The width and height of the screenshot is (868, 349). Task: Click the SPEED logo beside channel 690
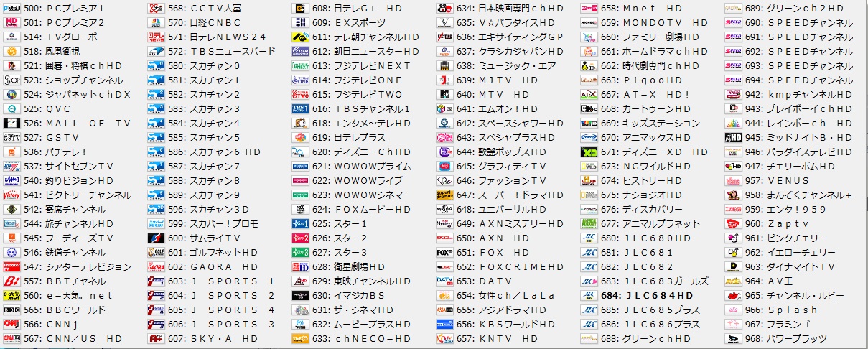pyautogui.click(x=733, y=22)
